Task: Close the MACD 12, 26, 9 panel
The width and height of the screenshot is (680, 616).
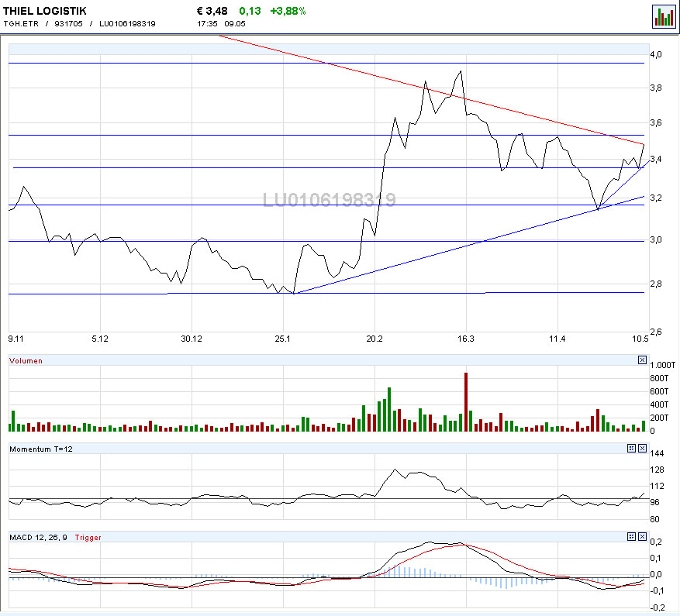Action: [x=642, y=537]
